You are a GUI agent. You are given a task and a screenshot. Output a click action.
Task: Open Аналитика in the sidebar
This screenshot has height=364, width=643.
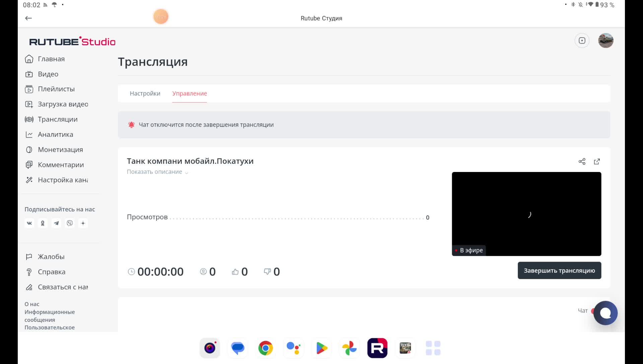pos(55,134)
